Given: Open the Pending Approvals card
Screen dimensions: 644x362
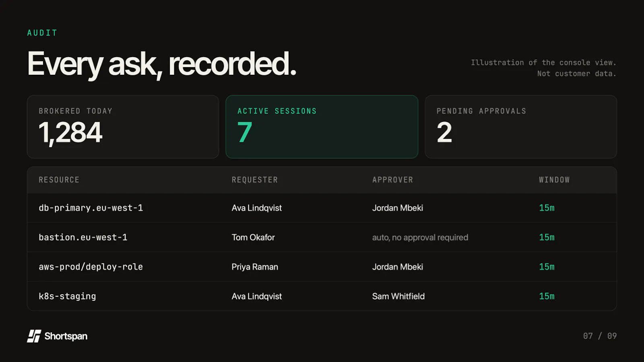Looking at the screenshot, I should 521,127.
